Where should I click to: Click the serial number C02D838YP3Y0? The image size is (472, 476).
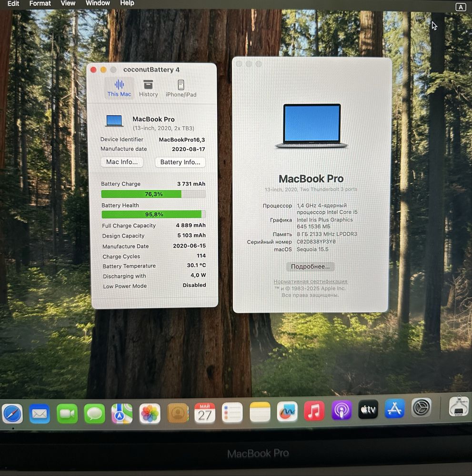(316, 242)
